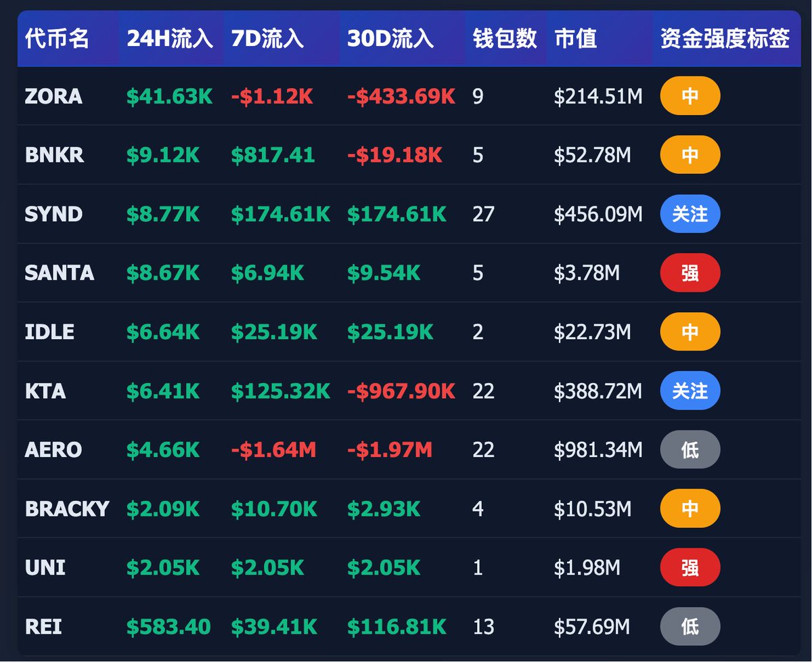Select the KTA token name
Image resolution: width=812 pixels, height=662 pixels.
click(45, 391)
